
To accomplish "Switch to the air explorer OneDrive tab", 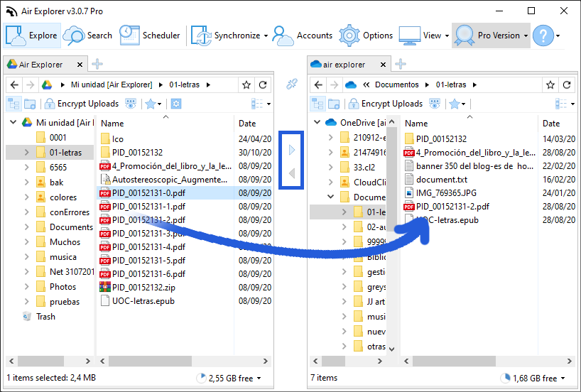I will pyautogui.click(x=344, y=65).
